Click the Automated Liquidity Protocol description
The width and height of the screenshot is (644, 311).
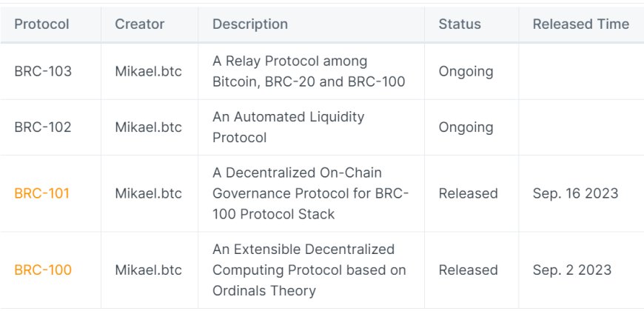click(x=289, y=127)
